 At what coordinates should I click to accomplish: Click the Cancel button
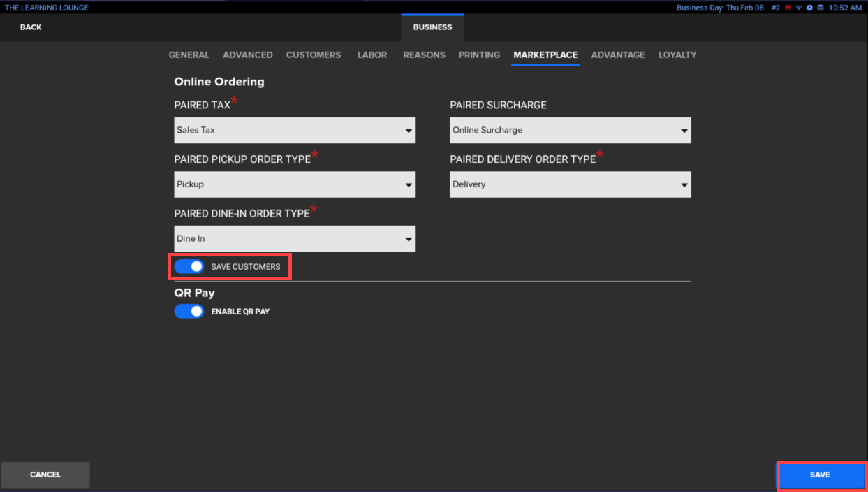tap(45, 475)
